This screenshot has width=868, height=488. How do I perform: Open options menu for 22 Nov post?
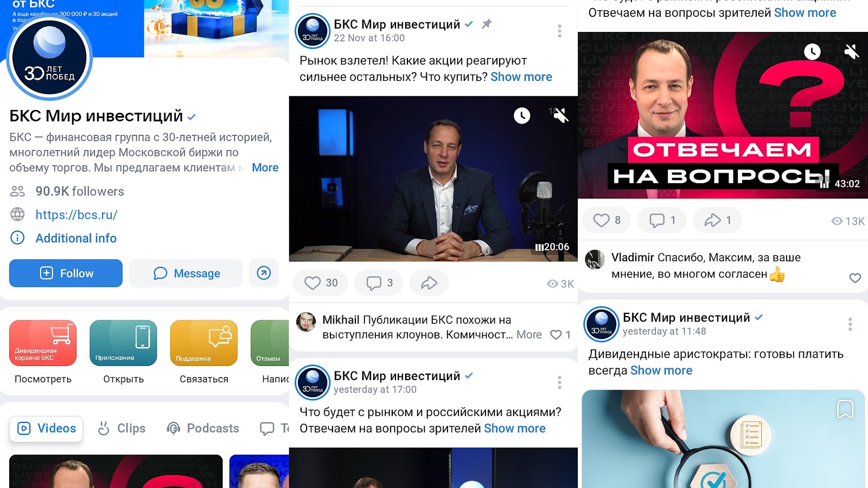[x=559, y=31]
